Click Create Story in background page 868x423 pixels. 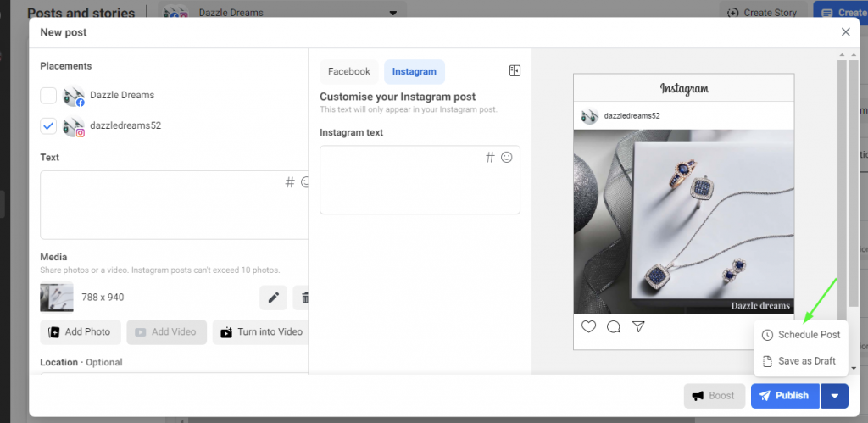pos(764,12)
